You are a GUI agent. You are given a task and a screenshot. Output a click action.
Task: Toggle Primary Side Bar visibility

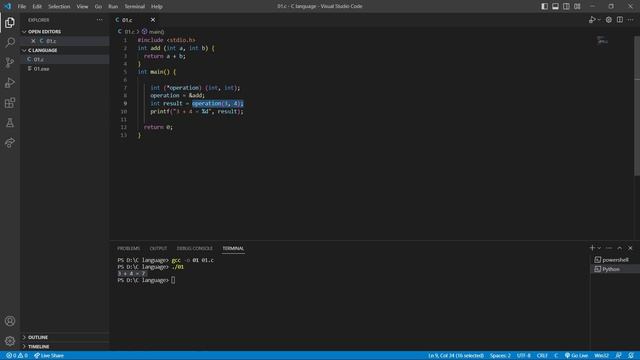coord(544,6)
